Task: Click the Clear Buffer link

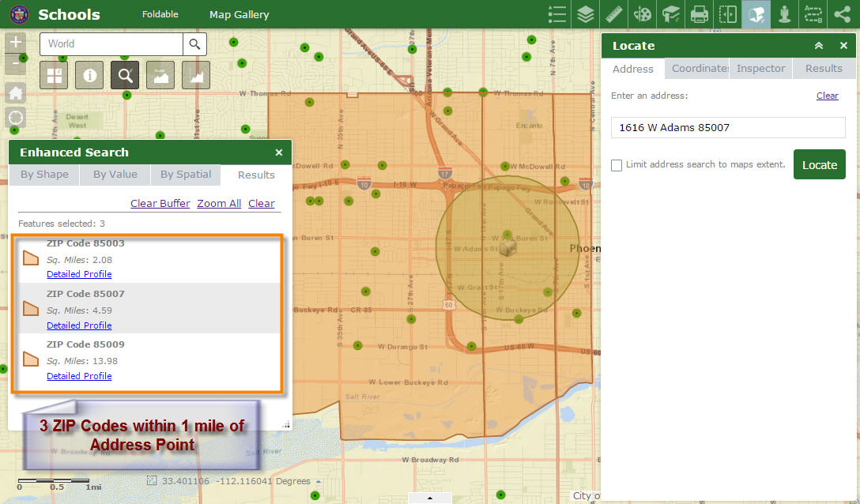Action: tap(160, 203)
